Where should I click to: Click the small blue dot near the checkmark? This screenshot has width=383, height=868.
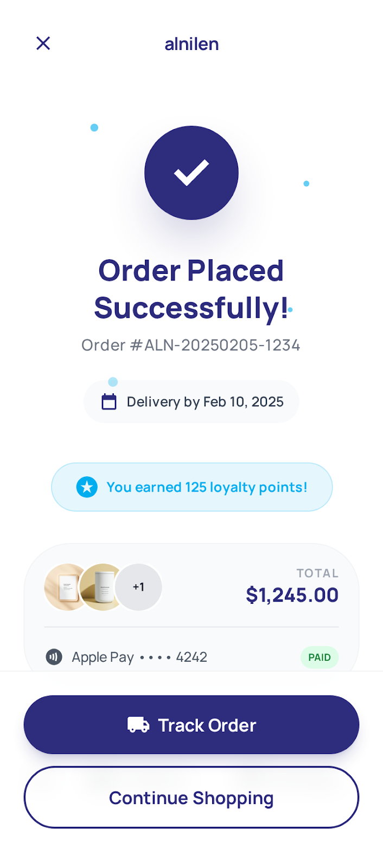pos(94,127)
